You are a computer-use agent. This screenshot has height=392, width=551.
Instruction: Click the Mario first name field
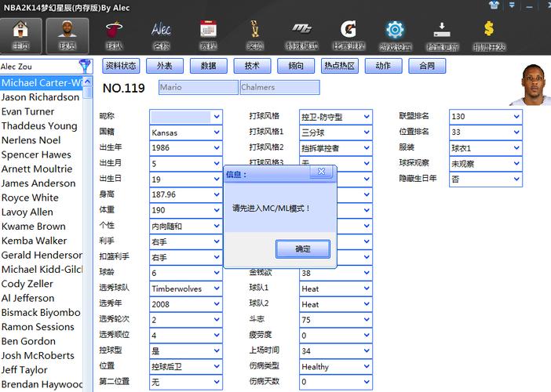click(x=199, y=87)
